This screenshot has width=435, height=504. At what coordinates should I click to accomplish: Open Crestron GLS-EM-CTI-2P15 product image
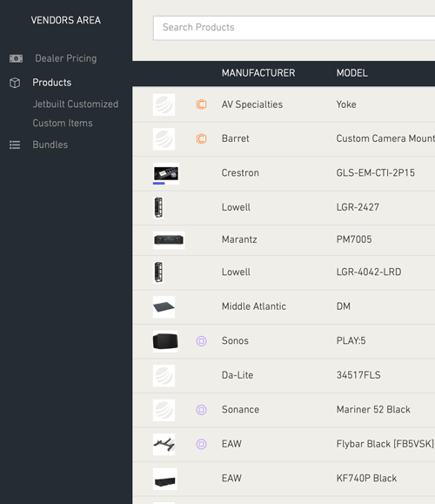[x=166, y=174]
